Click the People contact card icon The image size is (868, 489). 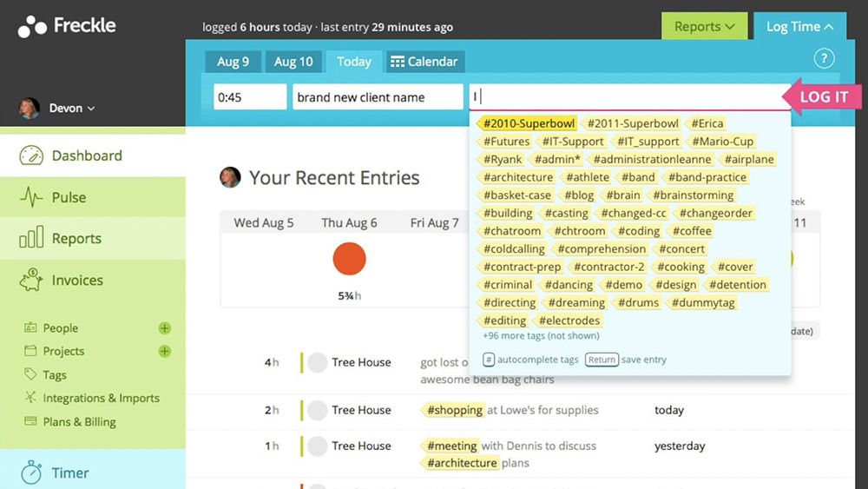coord(30,327)
